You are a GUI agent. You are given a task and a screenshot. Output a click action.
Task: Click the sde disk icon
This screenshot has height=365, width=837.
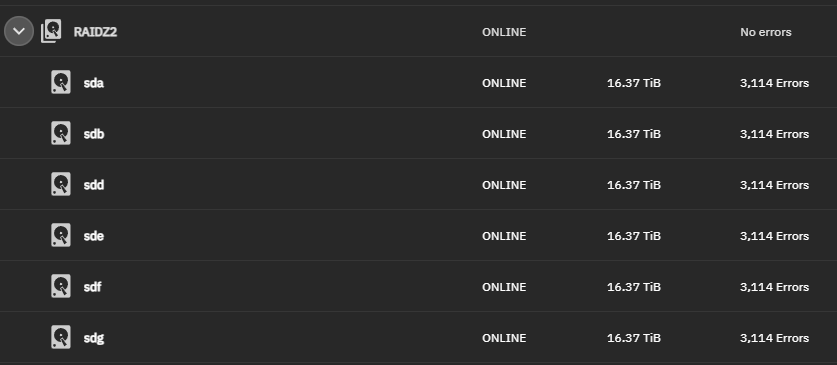pyautogui.click(x=61, y=235)
